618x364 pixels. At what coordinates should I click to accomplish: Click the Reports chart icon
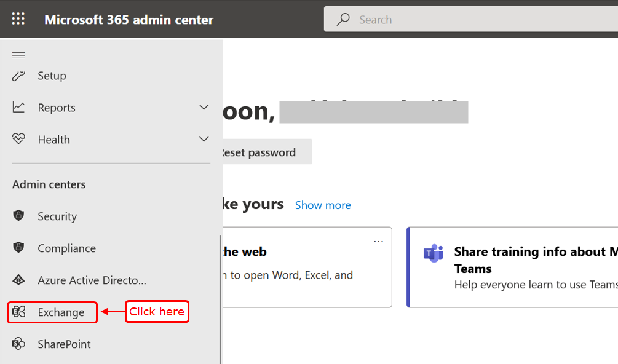pos(18,107)
